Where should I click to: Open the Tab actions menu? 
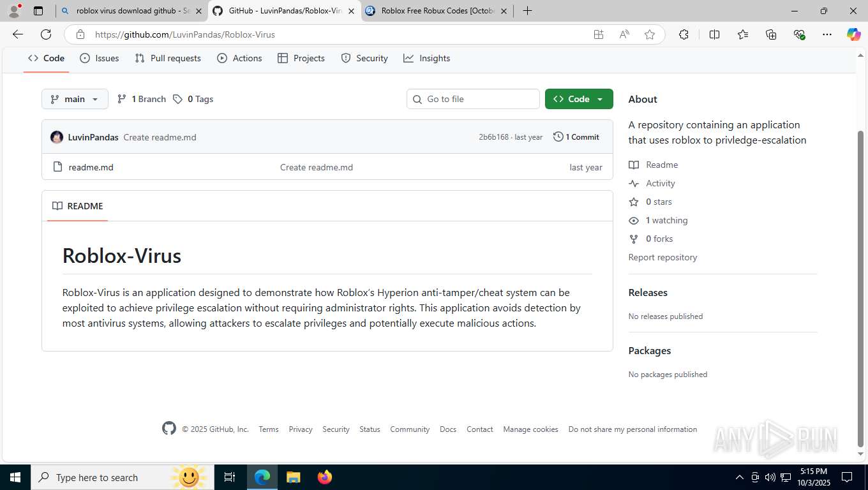tap(38, 11)
